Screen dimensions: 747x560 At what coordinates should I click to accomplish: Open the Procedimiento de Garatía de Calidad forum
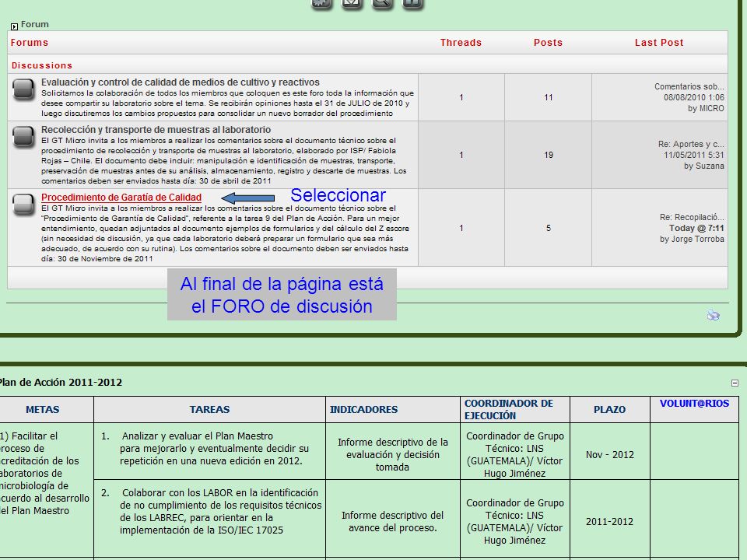tap(121, 197)
